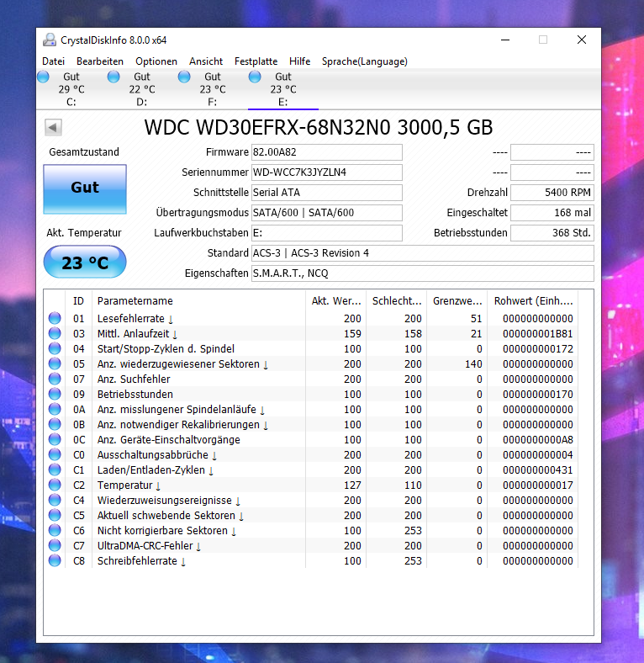Viewport: 644px width, 663px height.
Task: Select the Mittl. Anlaufzeit parameter name
Action: pyautogui.click(x=133, y=334)
